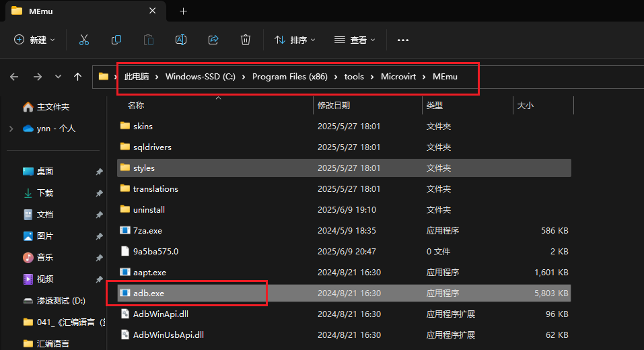Sort by 修改日期 column header

coord(334,106)
